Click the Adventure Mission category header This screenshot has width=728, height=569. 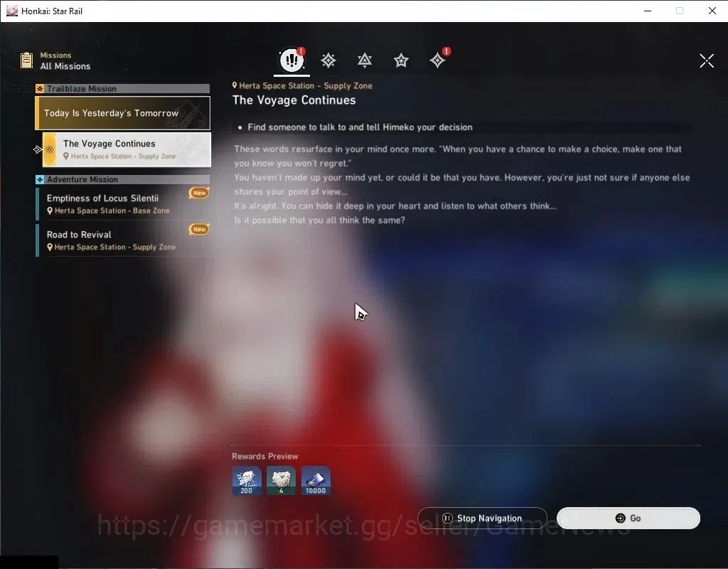point(122,179)
